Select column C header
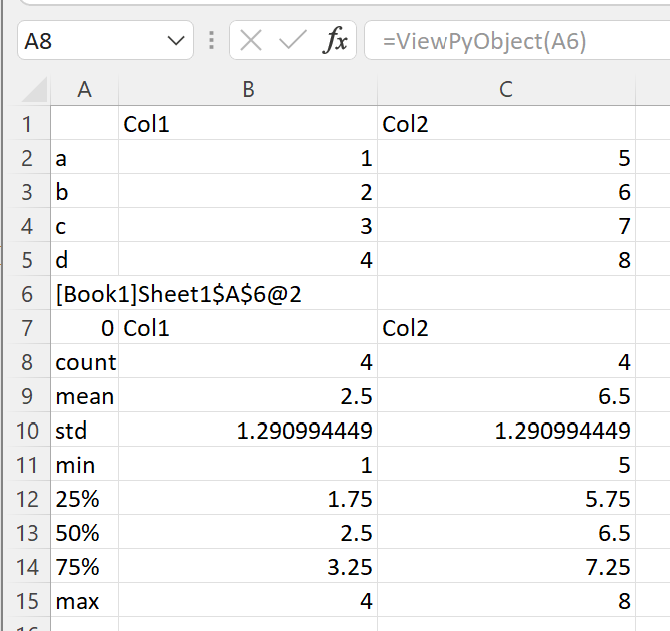This screenshot has height=631, width=670. coord(506,90)
